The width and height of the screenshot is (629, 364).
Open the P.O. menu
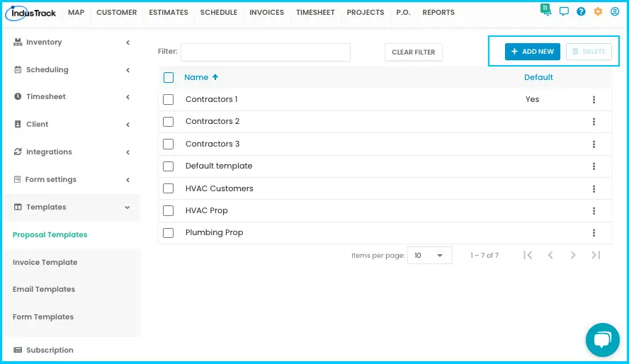click(x=403, y=13)
